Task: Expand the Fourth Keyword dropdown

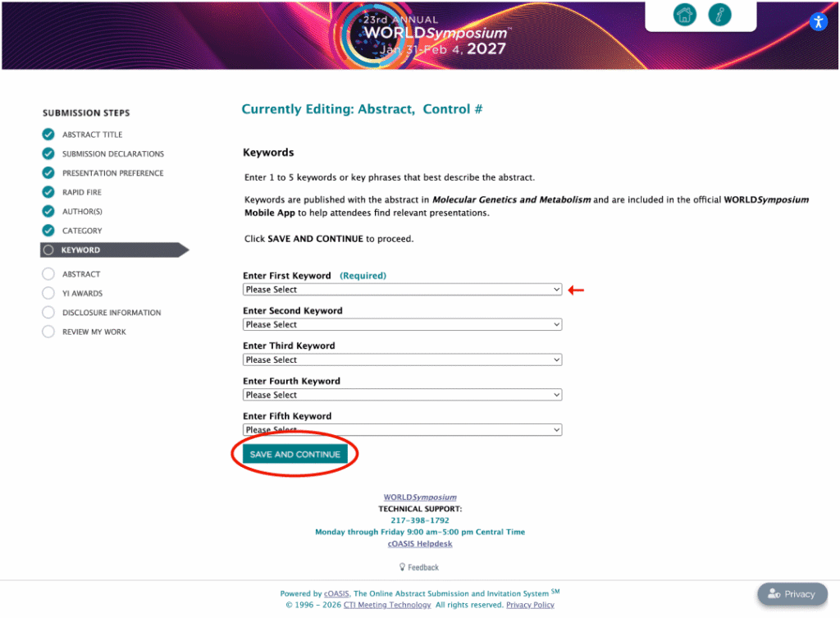Action: tap(402, 395)
